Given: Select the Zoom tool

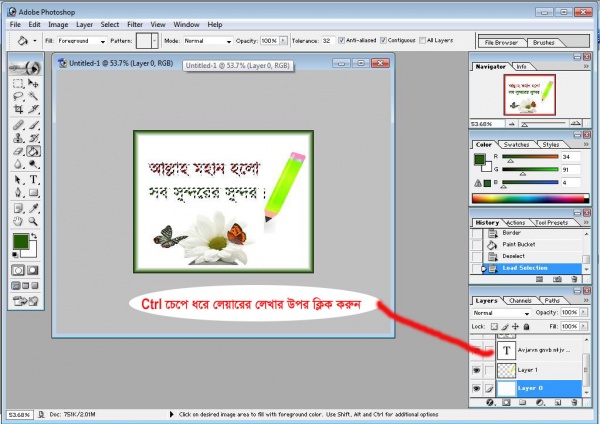Looking at the screenshot, I should [x=33, y=221].
